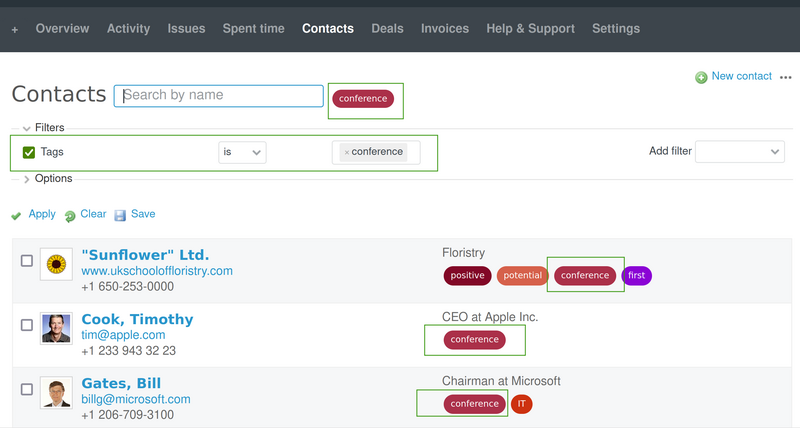
Task: Open the Tags operator 'is' dropdown
Action: pyautogui.click(x=243, y=152)
